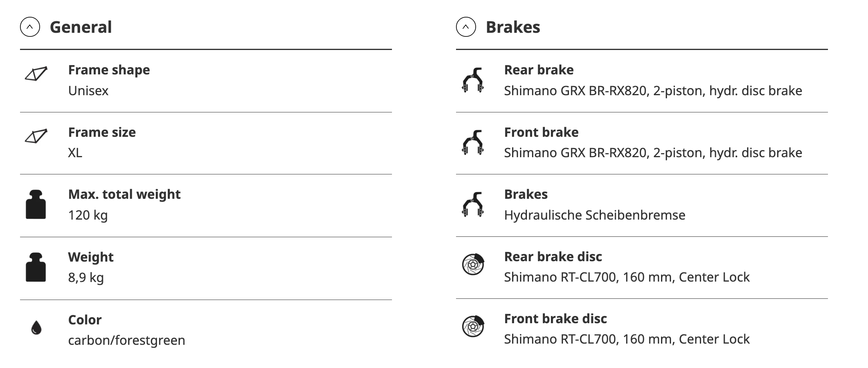Image resolution: width=868 pixels, height=368 pixels.
Task: Click the Max. total weight icon
Action: coord(36,204)
